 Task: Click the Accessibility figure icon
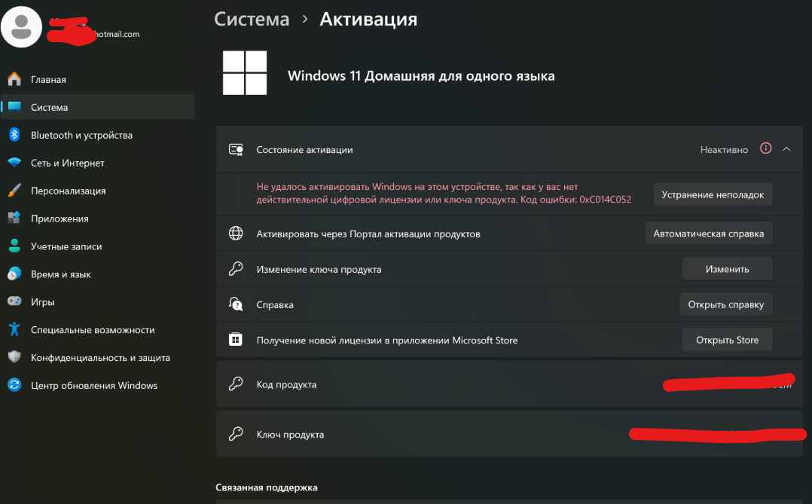[x=14, y=329]
